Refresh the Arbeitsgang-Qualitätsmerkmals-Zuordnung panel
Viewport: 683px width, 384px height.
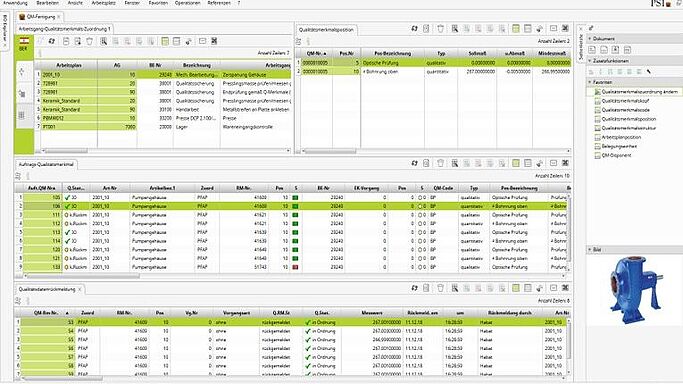coord(52,41)
